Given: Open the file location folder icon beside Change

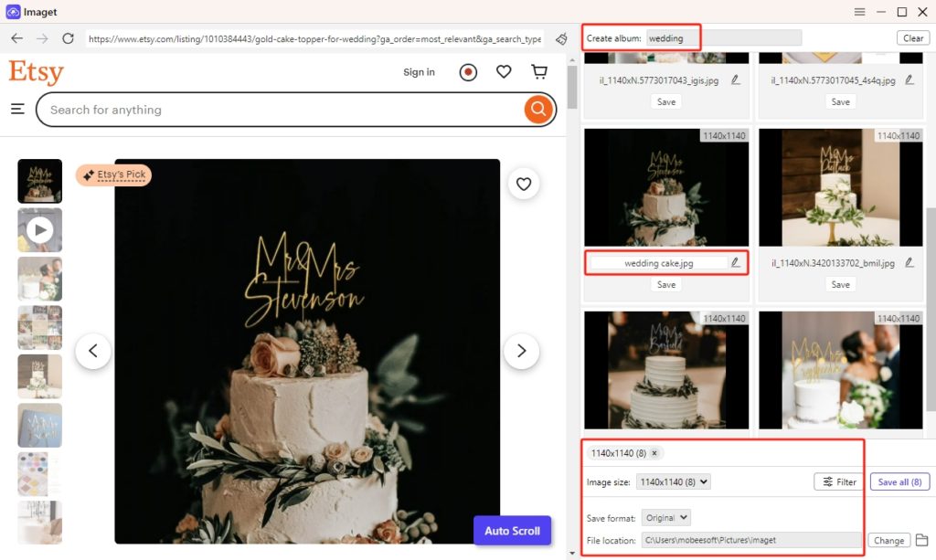Looking at the screenshot, I should coord(921,540).
